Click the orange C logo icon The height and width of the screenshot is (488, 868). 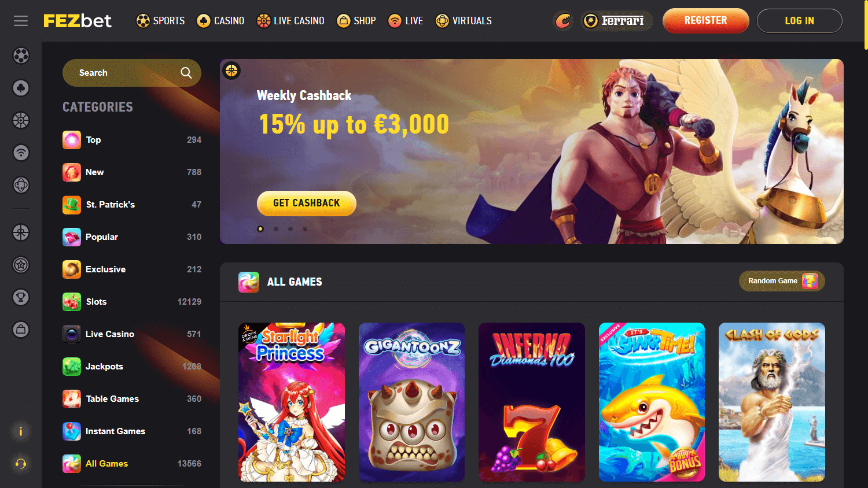(x=563, y=21)
